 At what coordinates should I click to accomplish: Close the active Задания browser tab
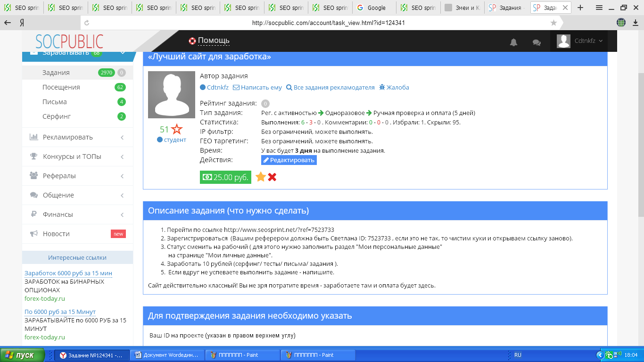pos(565,8)
